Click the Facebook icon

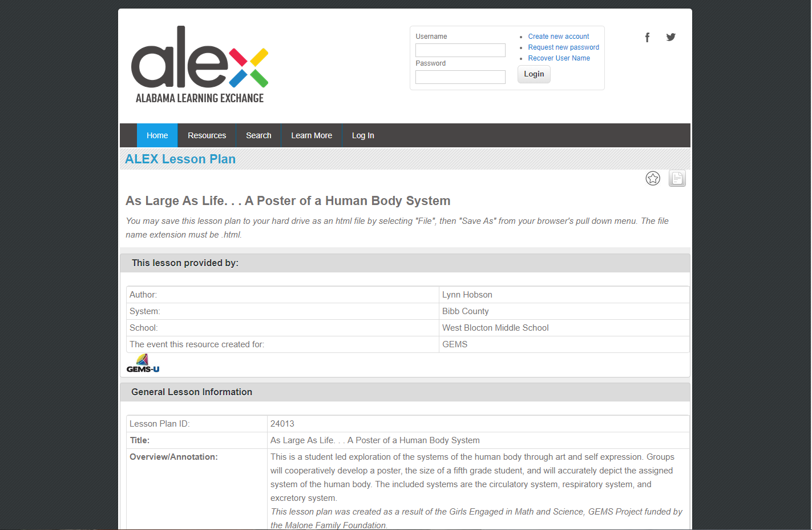(x=647, y=37)
